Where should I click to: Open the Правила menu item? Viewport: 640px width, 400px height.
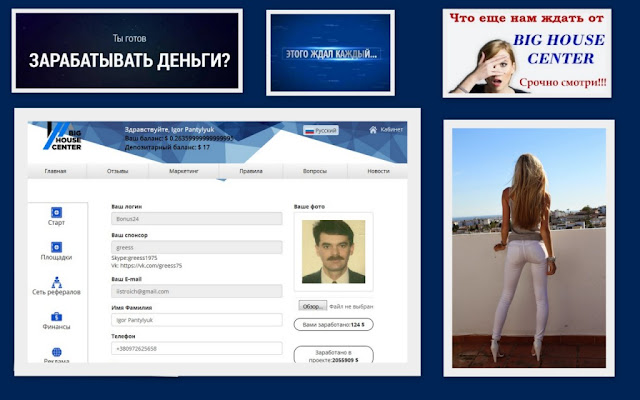point(251,171)
